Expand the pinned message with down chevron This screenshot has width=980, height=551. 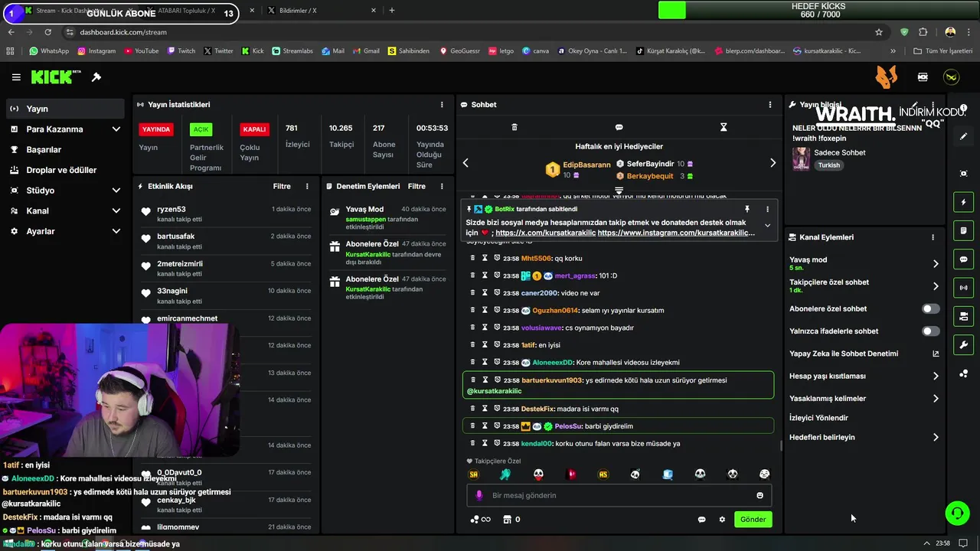pyautogui.click(x=767, y=226)
